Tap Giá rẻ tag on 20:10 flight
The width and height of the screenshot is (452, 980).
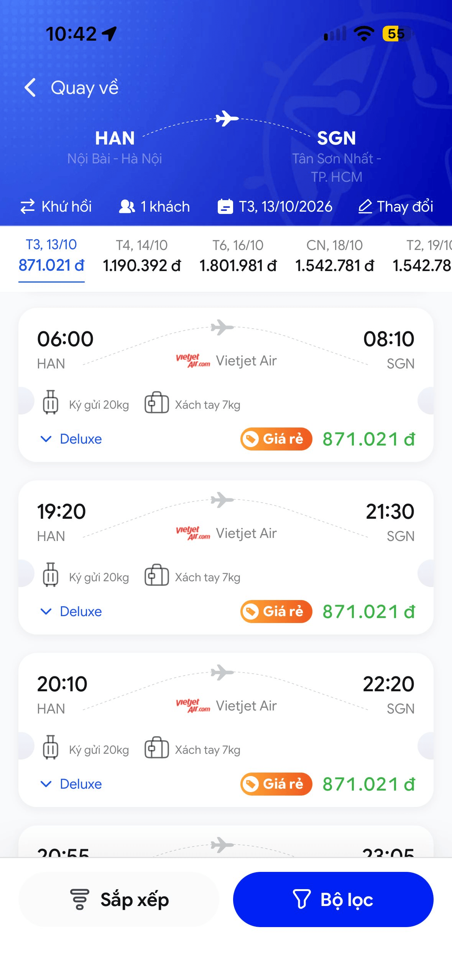(276, 784)
